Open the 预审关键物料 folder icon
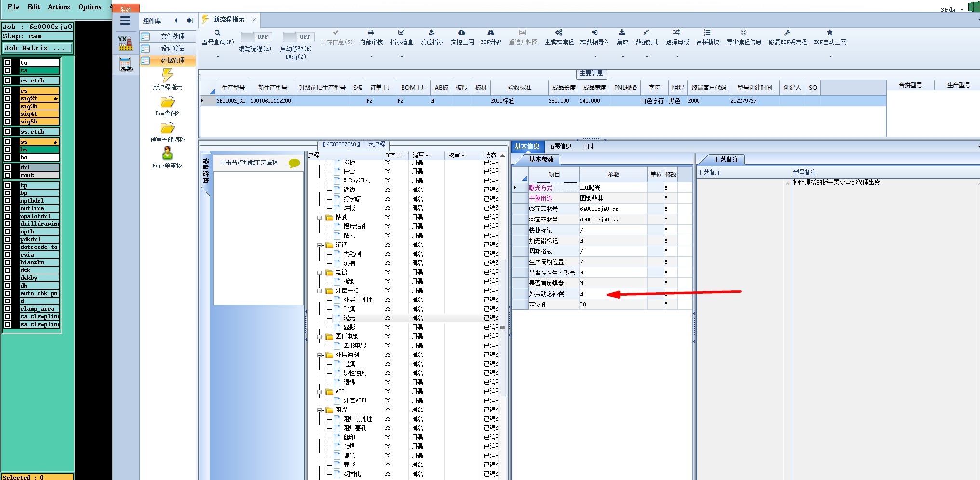This screenshot has height=480, width=980. pos(167,128)
